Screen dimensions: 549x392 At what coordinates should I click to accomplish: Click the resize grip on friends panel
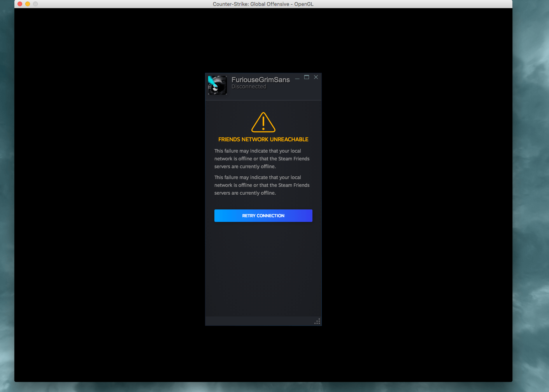317,321
